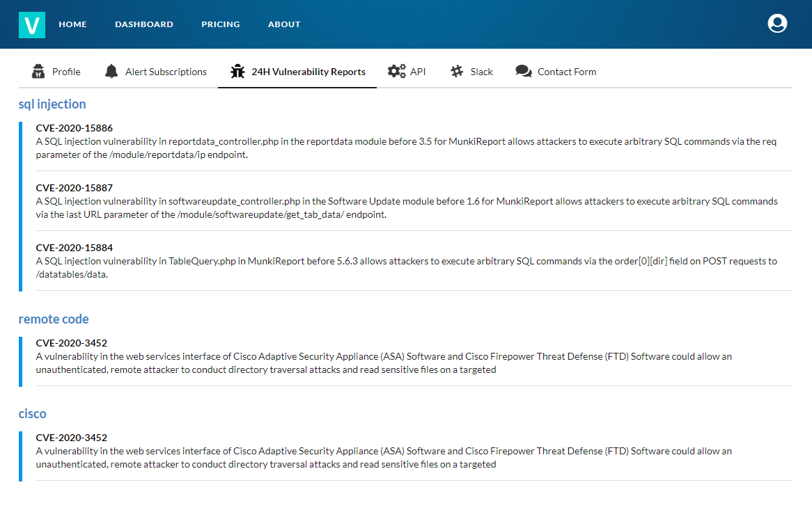Viewport: 812px width, 510px height.
Task: Switch to the Slack tab
Action: click(471, 72)
